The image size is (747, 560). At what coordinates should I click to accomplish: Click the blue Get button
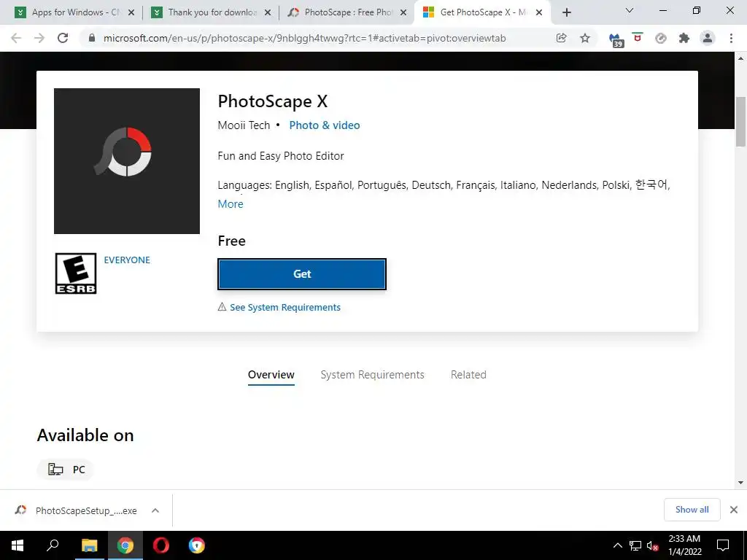pyautogui.click(x=302, y=274)
